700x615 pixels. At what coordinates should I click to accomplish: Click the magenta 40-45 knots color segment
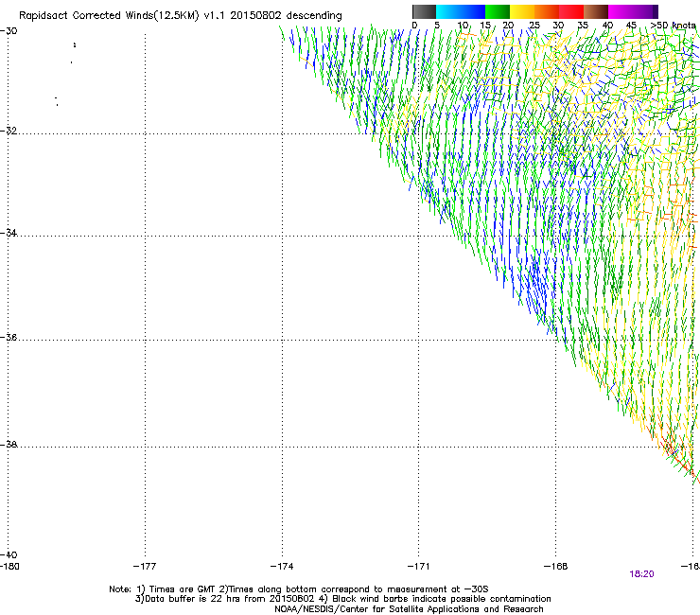click(621, 11)
